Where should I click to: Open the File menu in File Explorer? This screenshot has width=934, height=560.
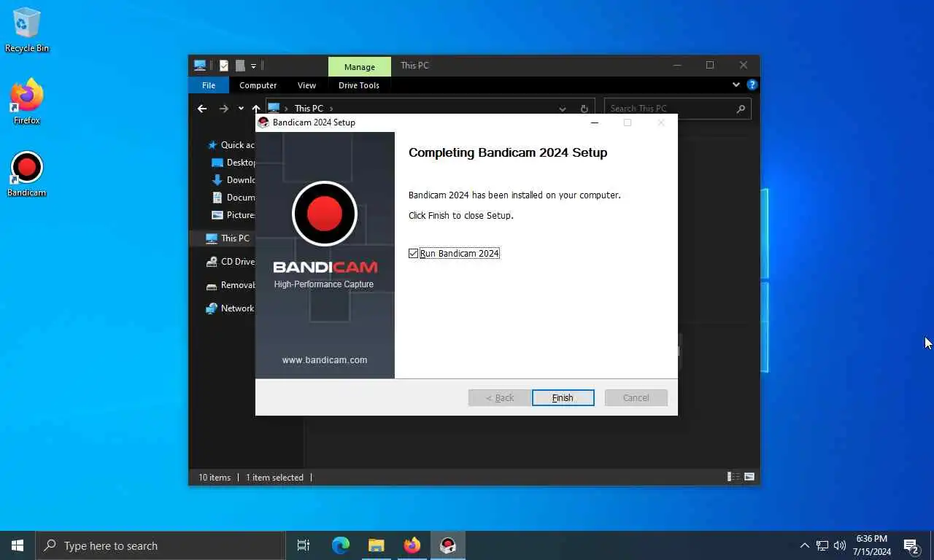(209, 85)
